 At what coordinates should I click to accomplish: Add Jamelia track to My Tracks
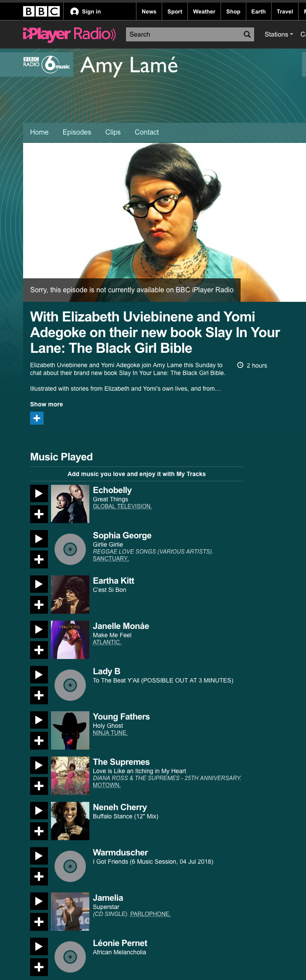coord(39,922)
